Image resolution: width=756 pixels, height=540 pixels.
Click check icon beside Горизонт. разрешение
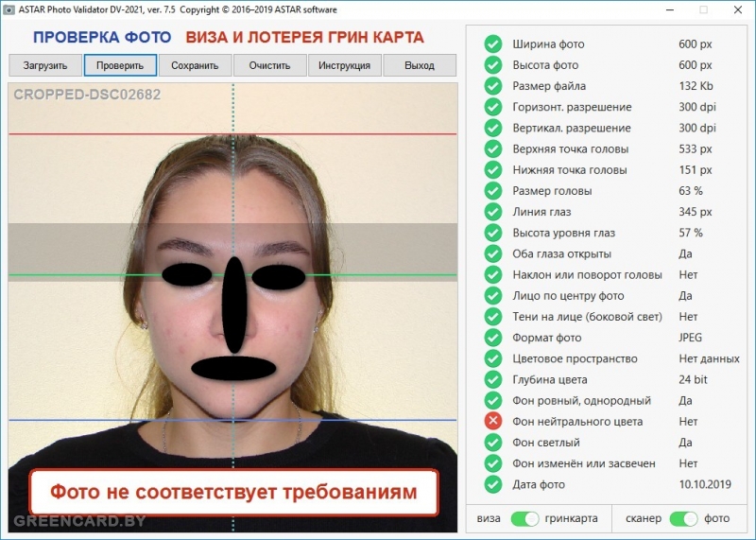pos(493,107)
